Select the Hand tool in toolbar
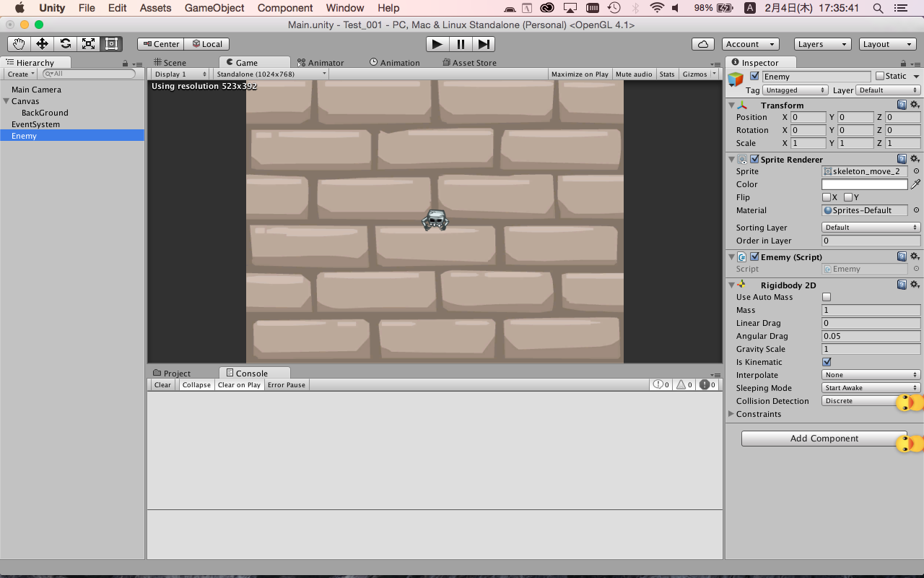 pos(19,43)
